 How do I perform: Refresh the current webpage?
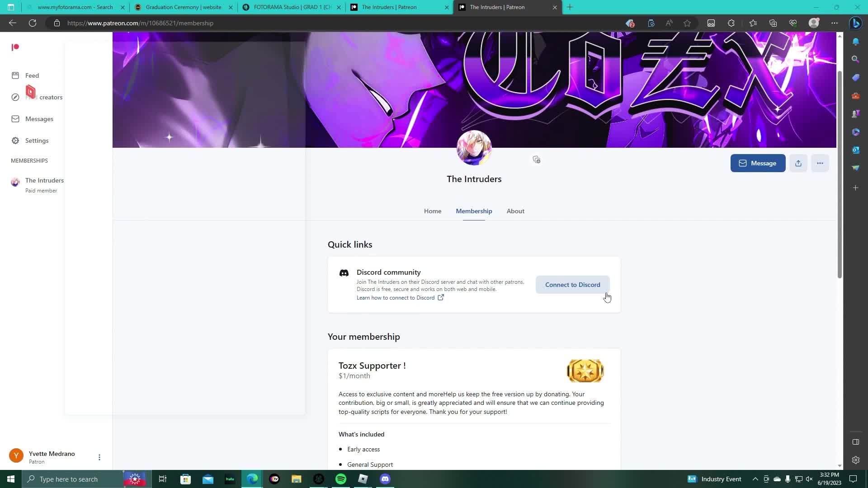pos(32,23)
